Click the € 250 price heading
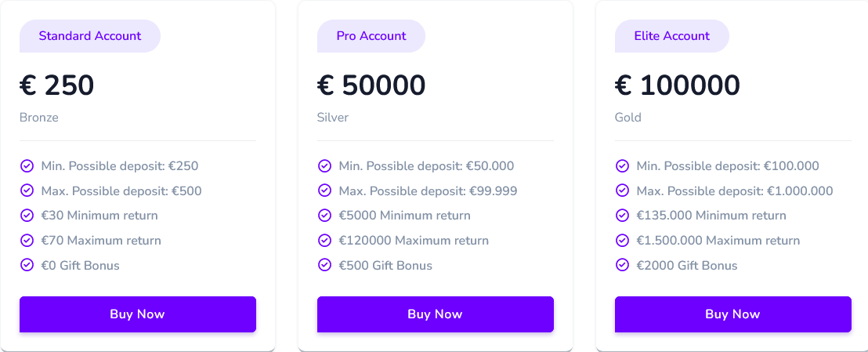The height and width of the screenshot is (352, 868). pos(57,86)
